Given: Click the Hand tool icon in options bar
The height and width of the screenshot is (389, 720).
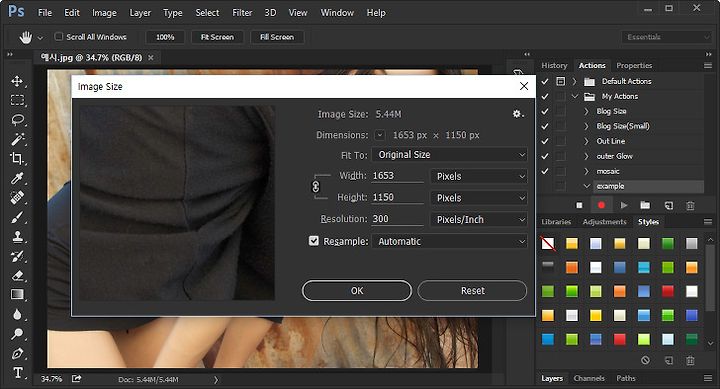Looking at the screenshot, I should pyautogui.click(x=26, y=38).
